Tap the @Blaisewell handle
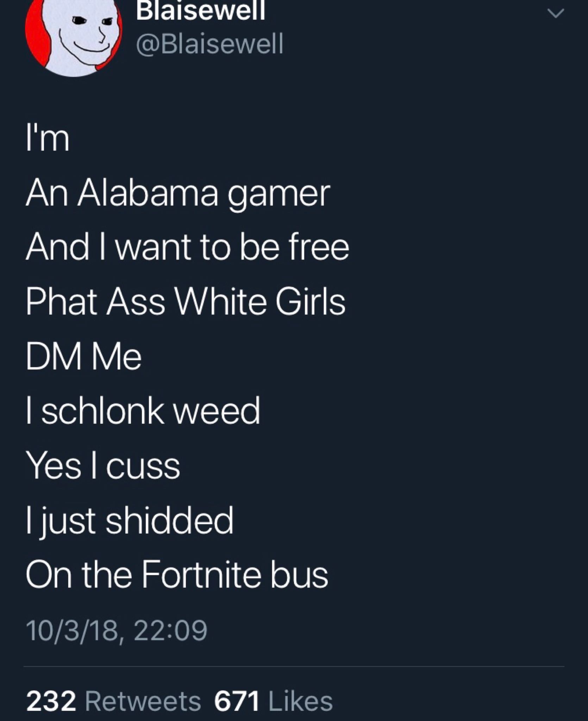588x721 pixels. 209,44
